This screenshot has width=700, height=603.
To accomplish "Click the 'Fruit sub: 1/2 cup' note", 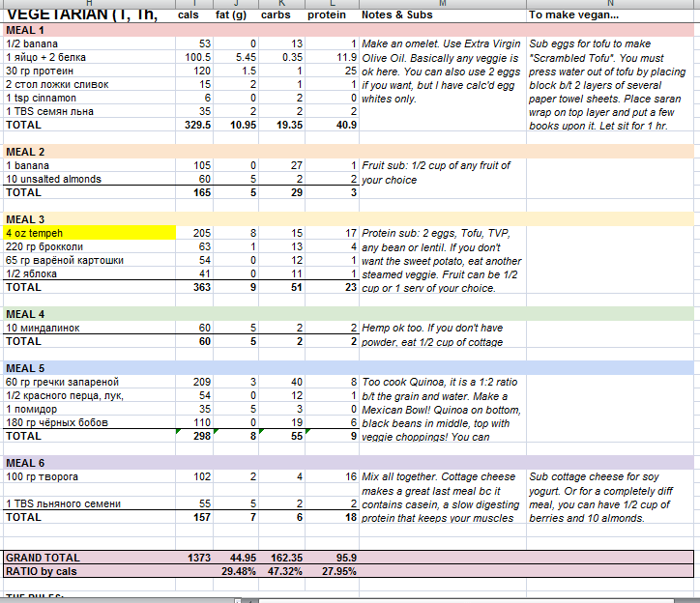I will point(443,179).
